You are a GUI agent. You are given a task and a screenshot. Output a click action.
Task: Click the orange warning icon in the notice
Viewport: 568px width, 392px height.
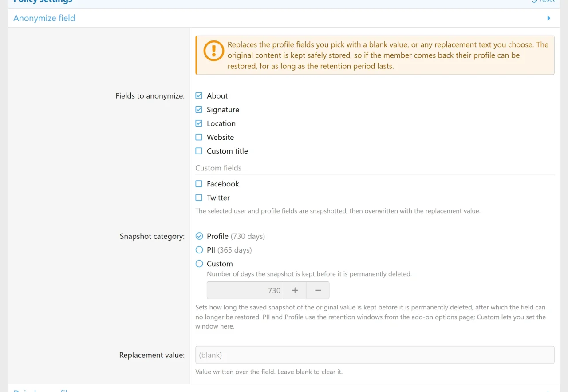(x=213, y=51)
